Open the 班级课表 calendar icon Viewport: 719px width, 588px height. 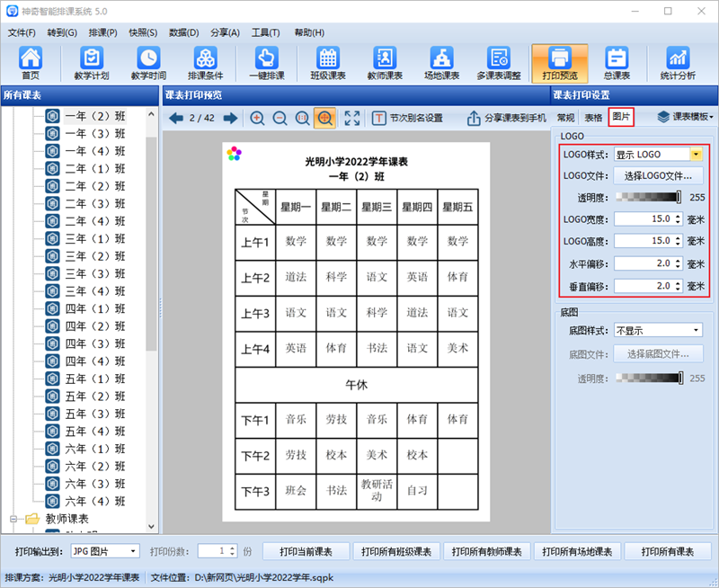(328, 63)
